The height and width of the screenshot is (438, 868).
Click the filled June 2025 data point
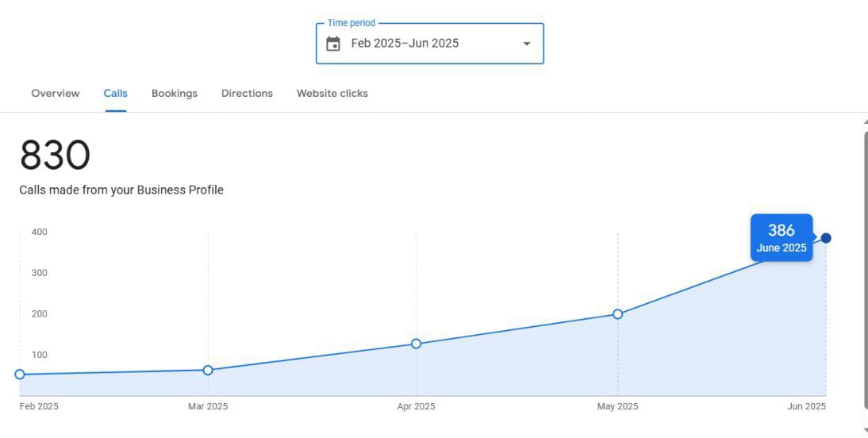(x=826, y=238)
